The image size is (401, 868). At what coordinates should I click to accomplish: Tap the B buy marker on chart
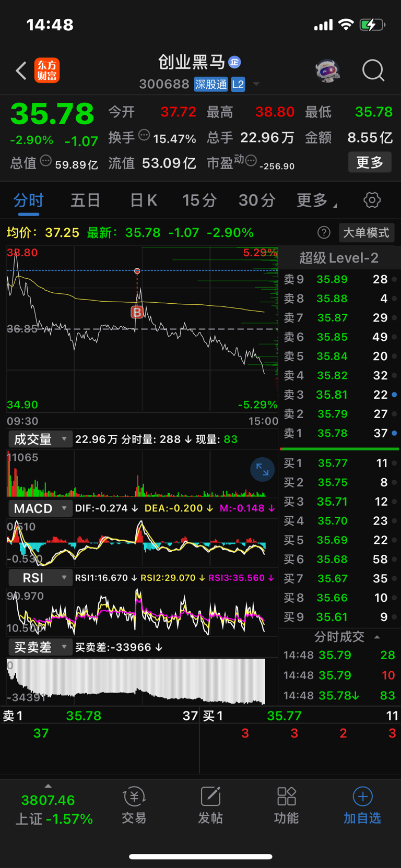point(137,312)
